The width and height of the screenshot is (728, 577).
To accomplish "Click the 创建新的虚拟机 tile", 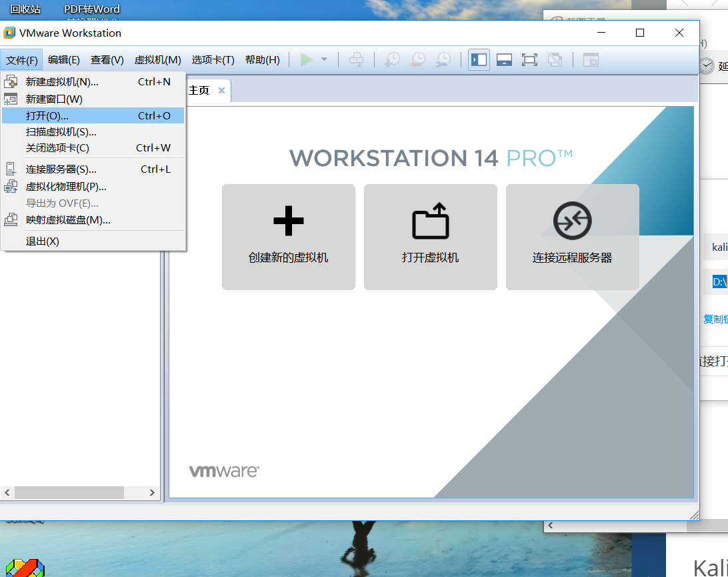I will pos(288,237).
